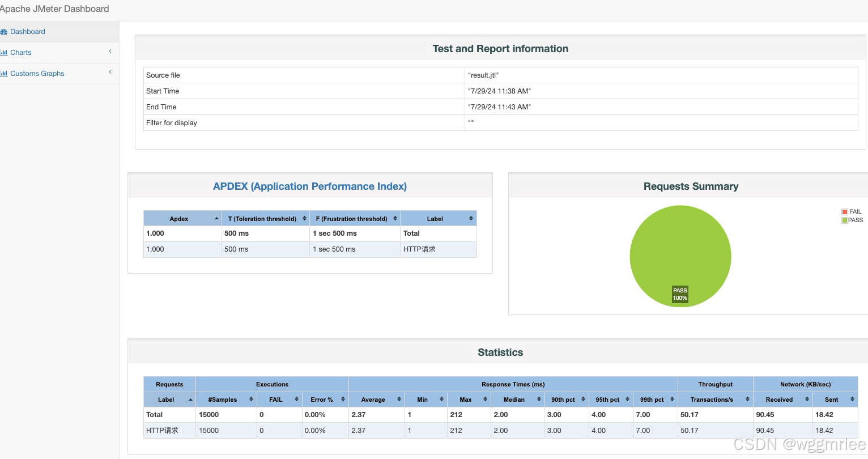Open the Customs Graphs sidebar menu
This screenshot has height=459, width=868.
59,74
